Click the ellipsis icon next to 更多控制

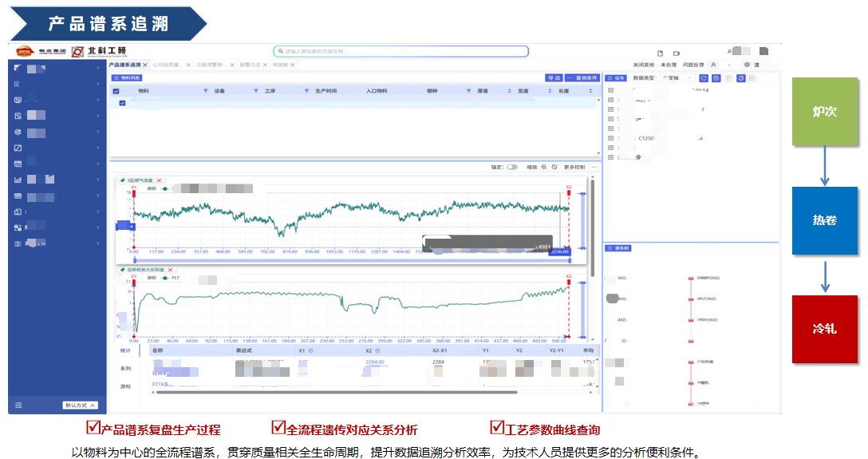pyautogui.click(x=594, y=168)
